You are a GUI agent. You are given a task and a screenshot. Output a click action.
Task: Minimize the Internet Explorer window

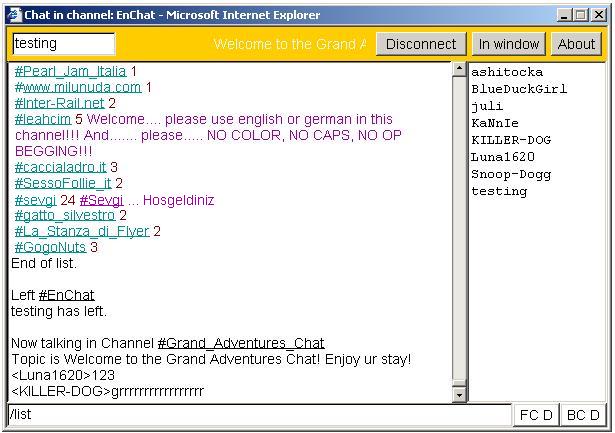564,15
